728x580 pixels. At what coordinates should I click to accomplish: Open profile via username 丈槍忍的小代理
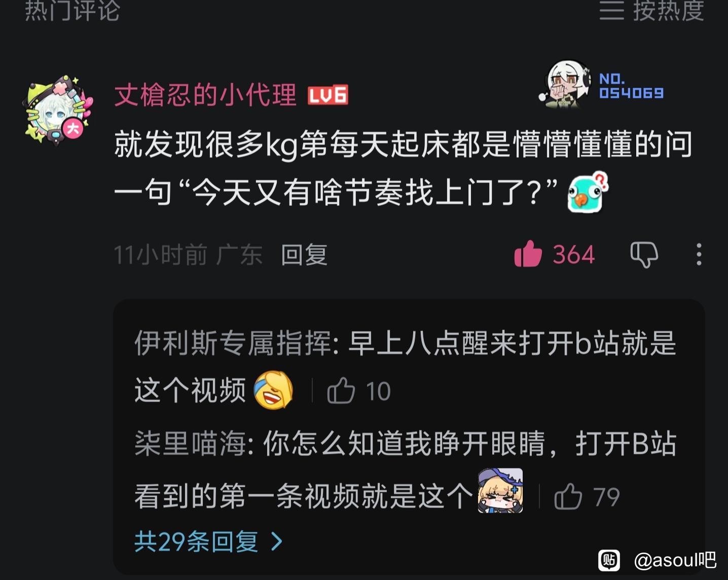(205, 95)
